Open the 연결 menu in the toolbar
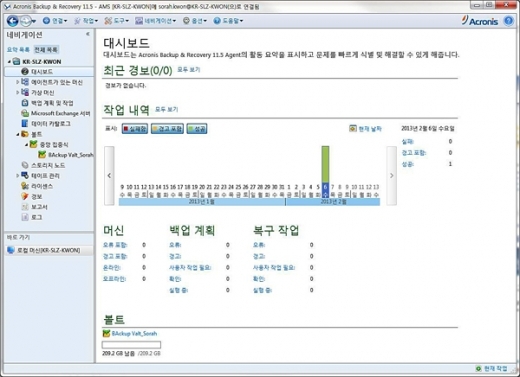This screenshot has height=377, width=520. pyautogui.click(x=55, y=21)
